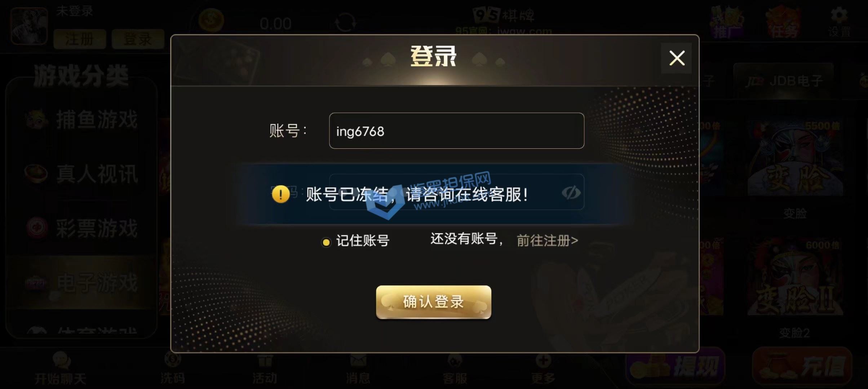The width and height of the screenshot is (868, 389).
Task: Open the 客服 customer service icon
Action: 455,369
